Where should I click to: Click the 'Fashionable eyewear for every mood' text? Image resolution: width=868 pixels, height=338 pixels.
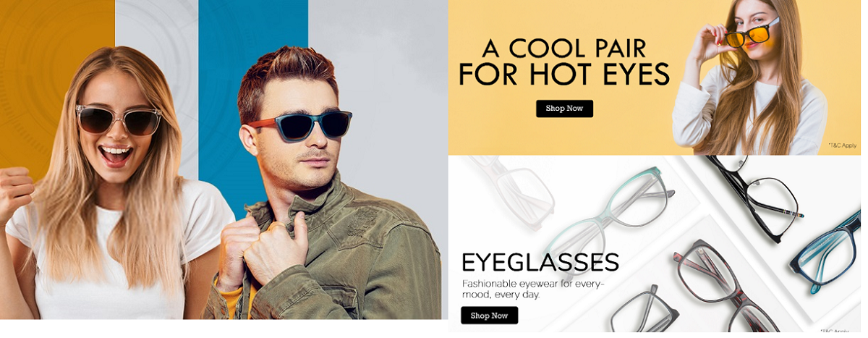click(x=532, y=289)
